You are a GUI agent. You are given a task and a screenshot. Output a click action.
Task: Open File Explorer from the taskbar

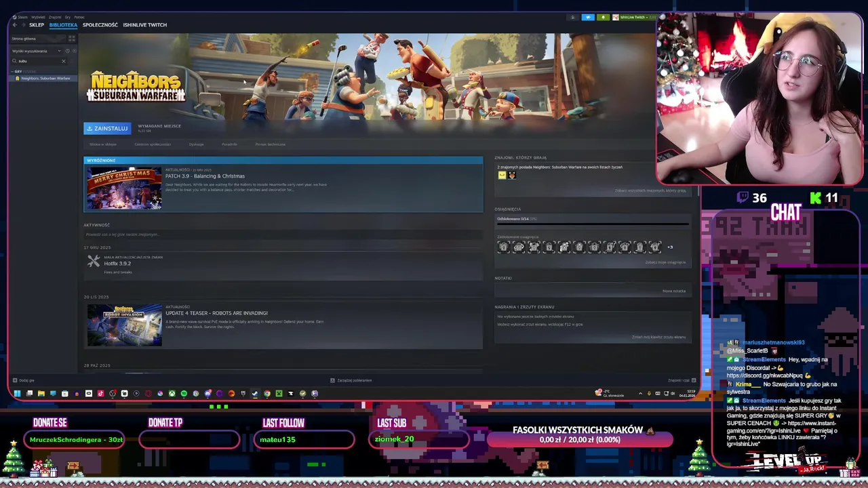tap(41, 393)
